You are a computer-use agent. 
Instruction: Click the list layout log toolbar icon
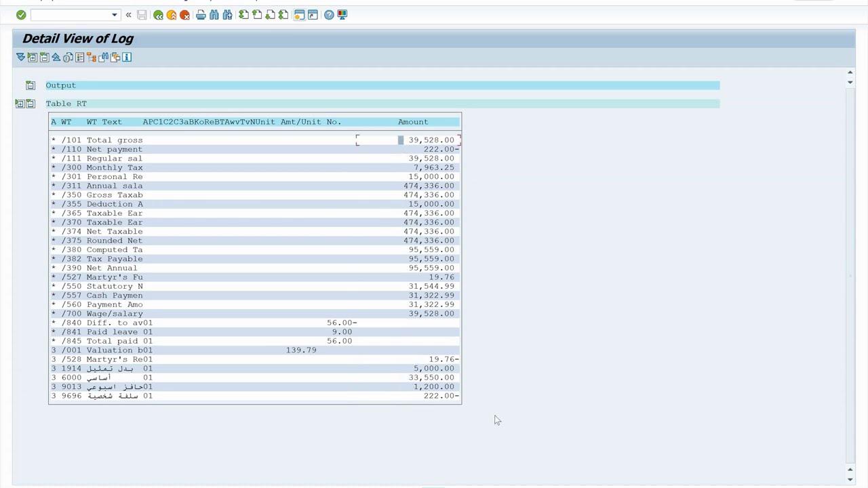point(79,57)
